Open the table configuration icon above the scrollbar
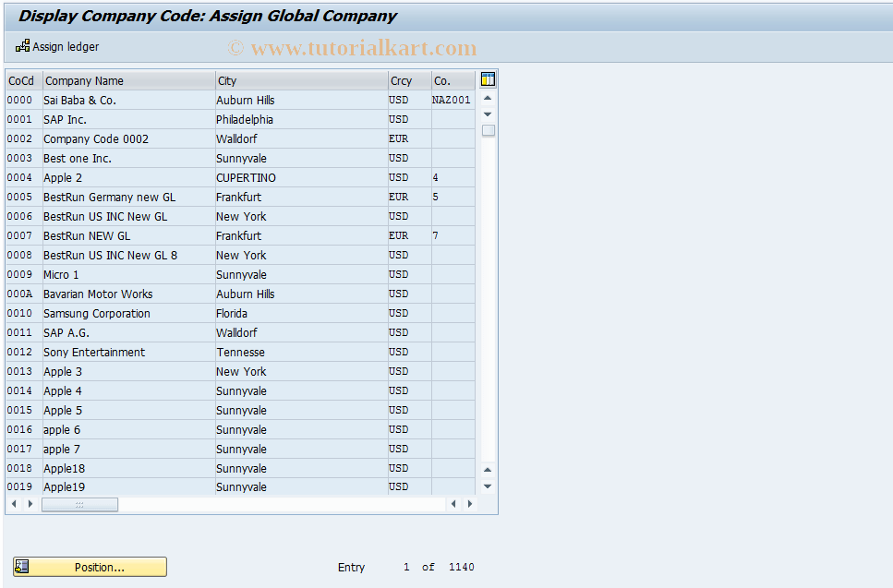Image resolution: width=893 pixels, height=588 pixels. [x=486, y=79]
